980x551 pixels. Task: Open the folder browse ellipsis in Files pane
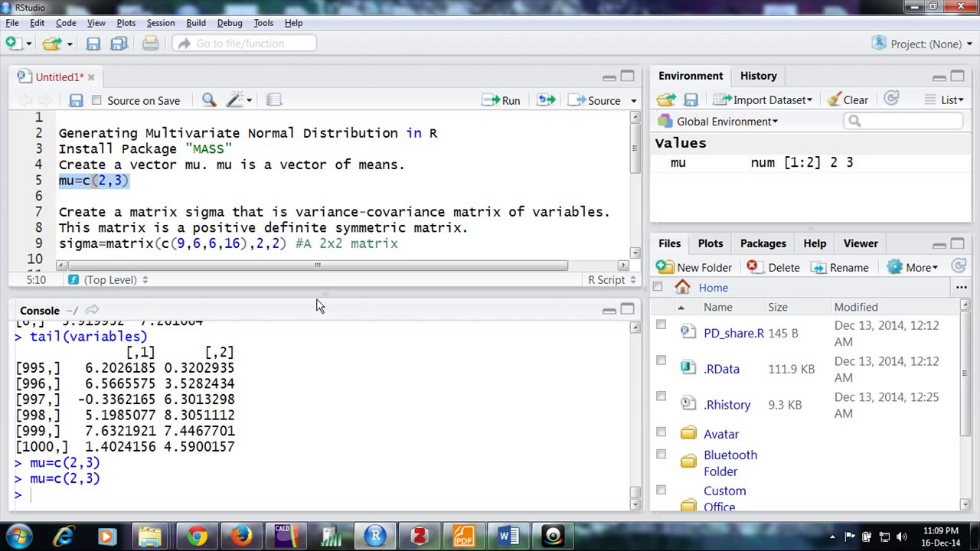pos(961,288)
